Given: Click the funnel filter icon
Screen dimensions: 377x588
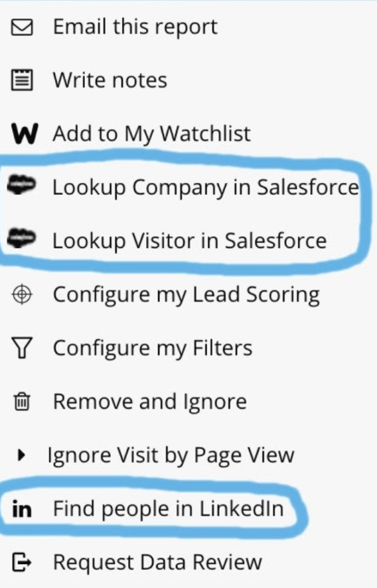Looking at the screenshot, I should [x=22, y=348].
